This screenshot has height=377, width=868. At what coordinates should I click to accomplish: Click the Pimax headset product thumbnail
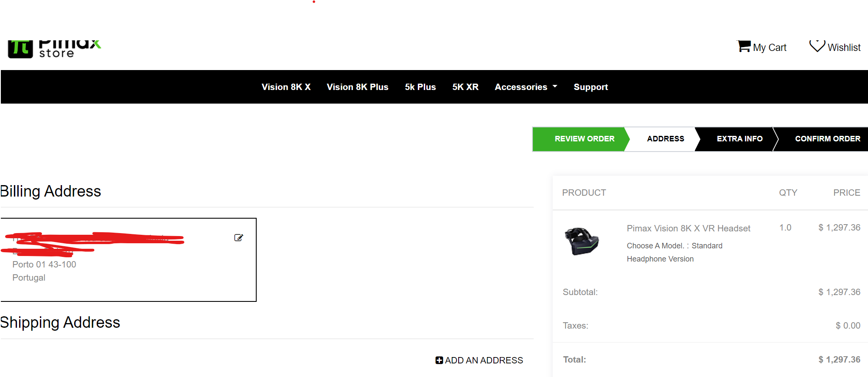582,241
